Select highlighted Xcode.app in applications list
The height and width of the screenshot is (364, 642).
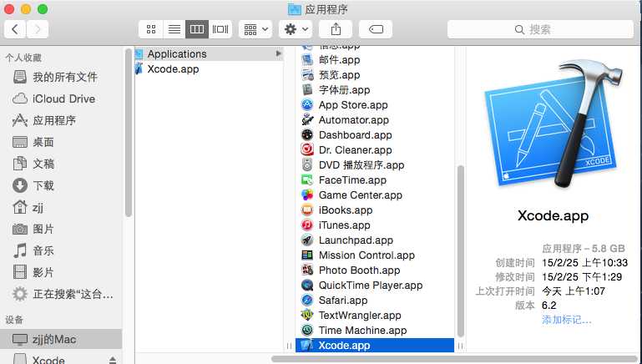(x=375, y=345)
